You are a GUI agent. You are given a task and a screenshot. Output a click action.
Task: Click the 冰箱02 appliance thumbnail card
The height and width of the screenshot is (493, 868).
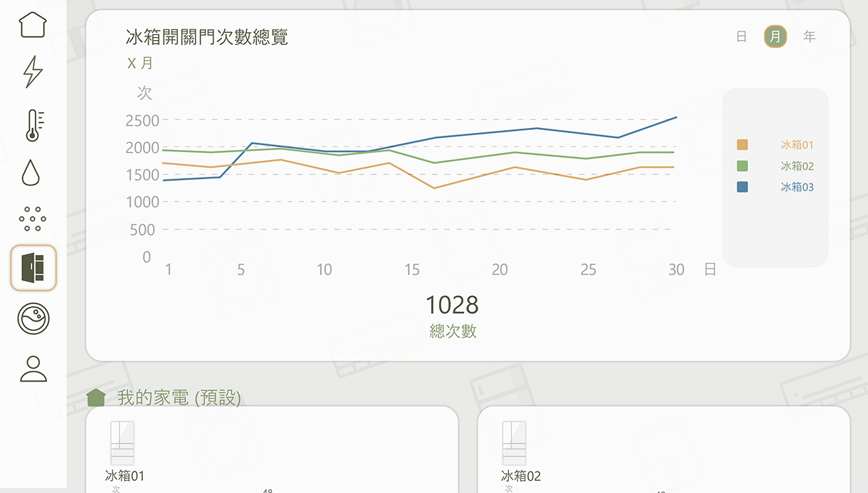point(514,443)
